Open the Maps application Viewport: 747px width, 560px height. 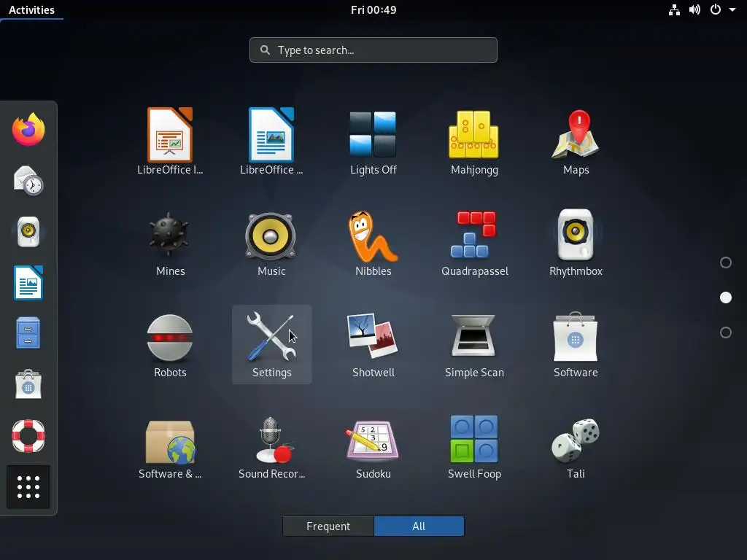pyautogui.click(x=576, y=141)
